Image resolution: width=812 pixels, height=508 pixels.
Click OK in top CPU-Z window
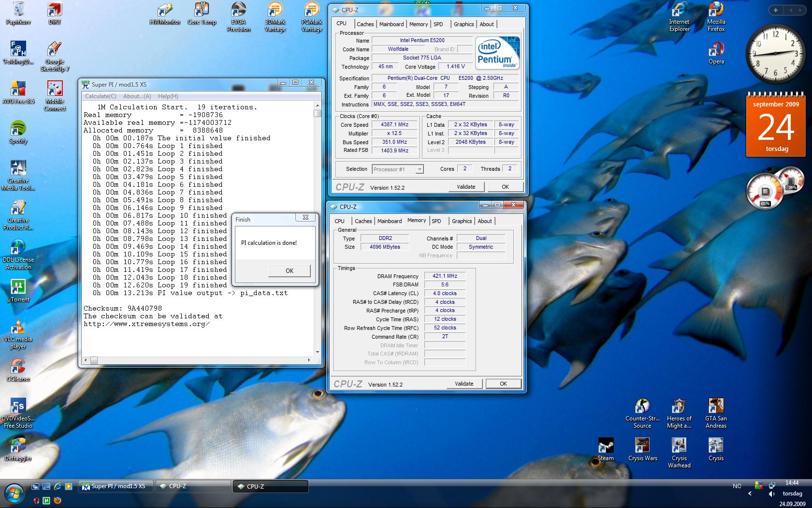pyautogui.click(x=505, y=187)
